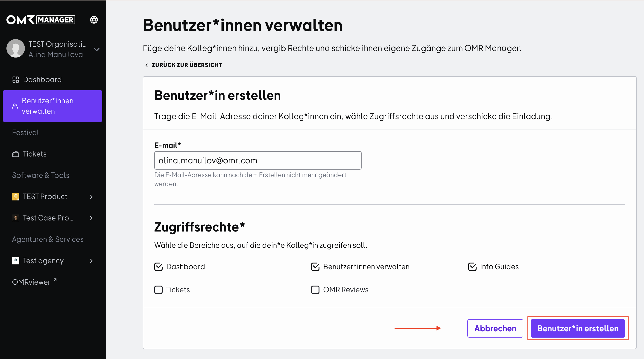This screenshot has width=644, height=359.
Task: Uncheck the Dashboard access checkbox
Action: tap(158, 267)
